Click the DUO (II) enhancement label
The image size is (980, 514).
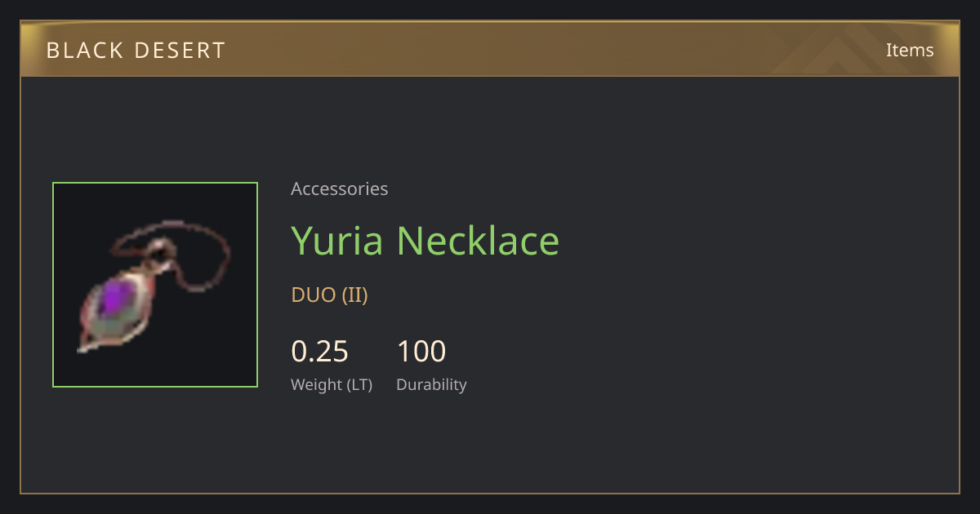(x=330, y=295)
